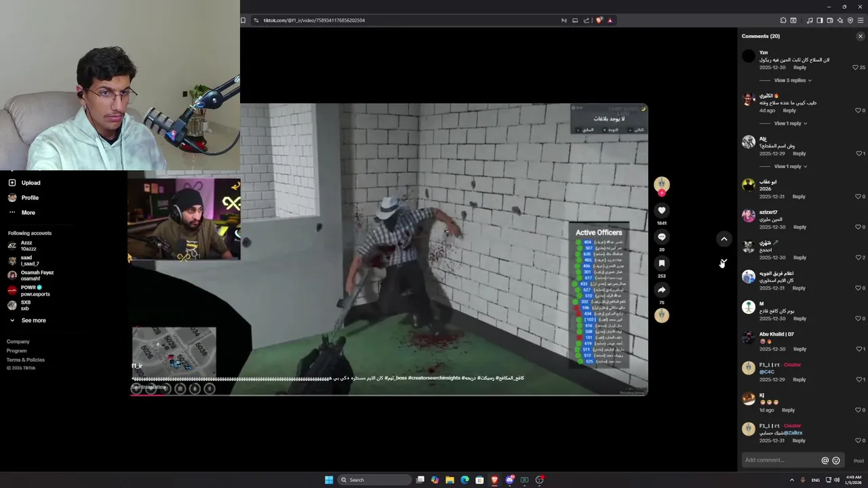Image resolution: width=868 pixels, height=488 pixels.
Task: Save video with bookmark icon
Action: [x=662, y=264]
